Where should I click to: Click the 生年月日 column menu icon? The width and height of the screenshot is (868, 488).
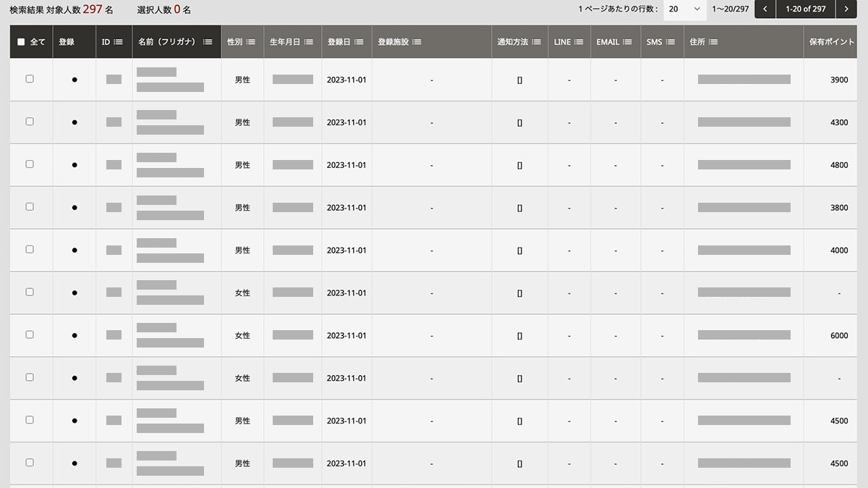tap(309, 42)
